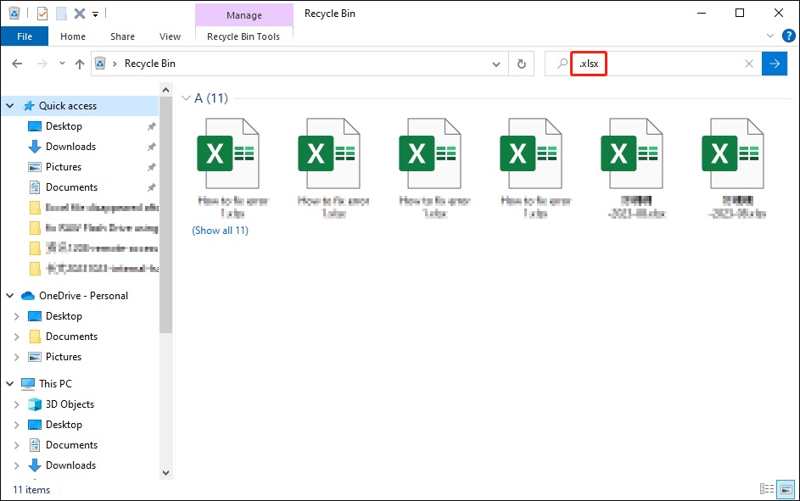Open Desktop under Quick access
This screenshot has height=501, width=800.
click(64, 126)
